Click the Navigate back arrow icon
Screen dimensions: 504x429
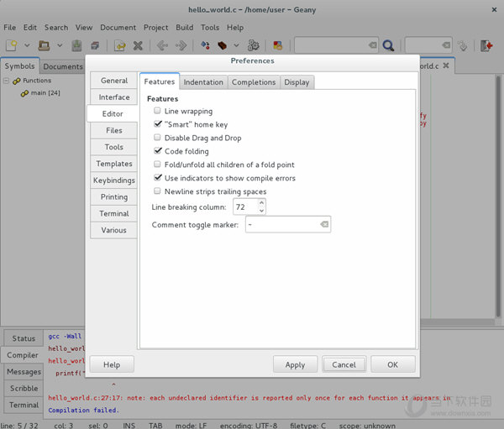pos(163,45)
